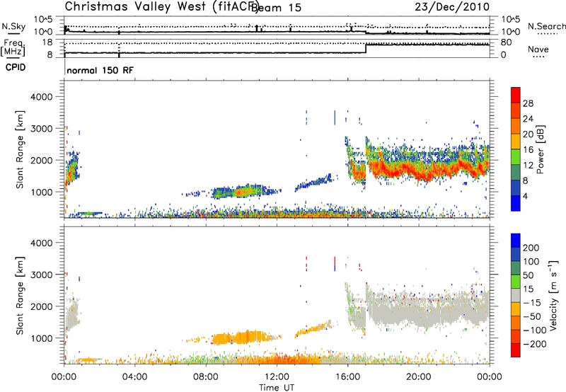Click the '16:00' time tick label

[x=347, y=377]
